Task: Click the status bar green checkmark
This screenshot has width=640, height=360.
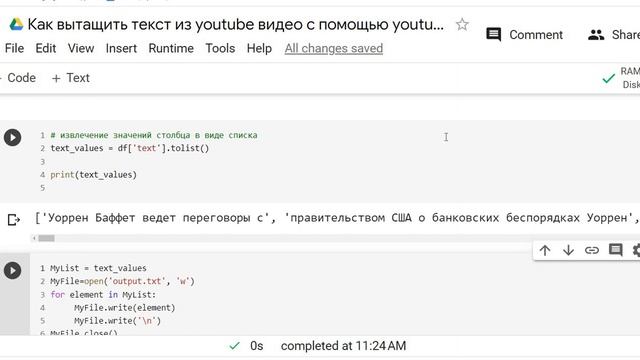Action: [234, 346]
